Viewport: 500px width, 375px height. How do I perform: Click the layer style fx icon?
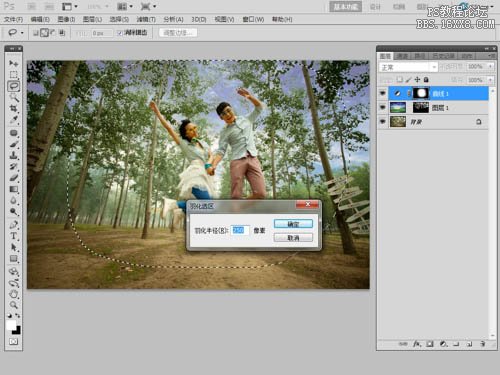(417, 344)
